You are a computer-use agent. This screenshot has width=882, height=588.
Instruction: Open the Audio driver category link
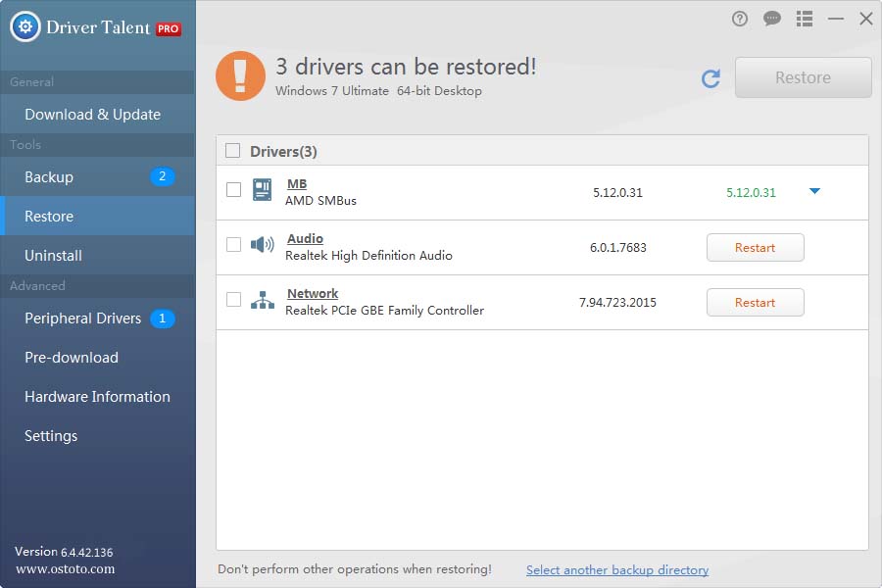(x=305, y=238)
